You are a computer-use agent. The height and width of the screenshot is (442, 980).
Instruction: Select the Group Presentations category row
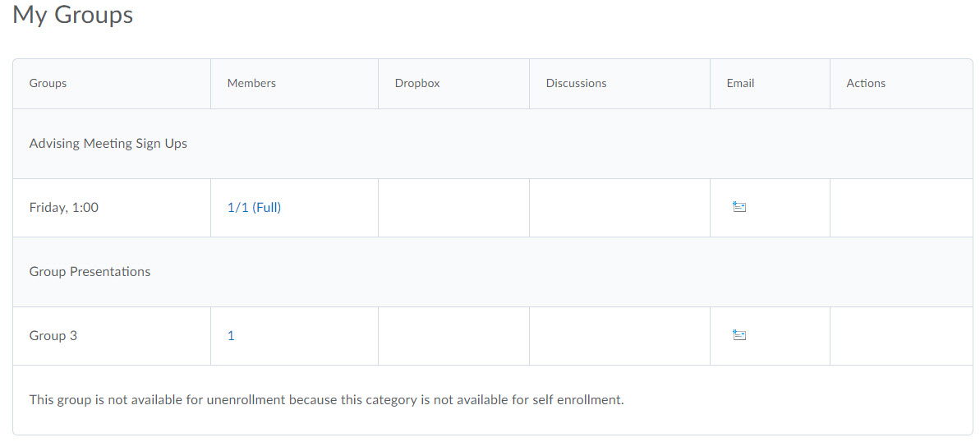[90, 272]
